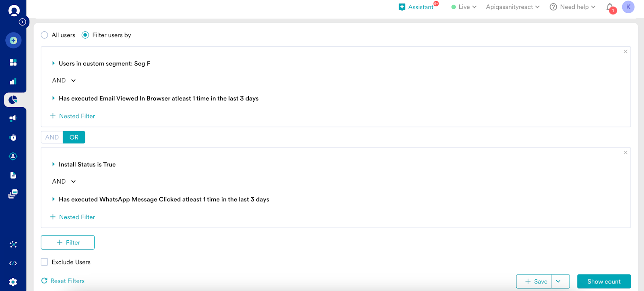This screenshot has width=644, height=291.
Task: Remove the second filter group with X
Action: pyautogui.click(x=625, y=152)
